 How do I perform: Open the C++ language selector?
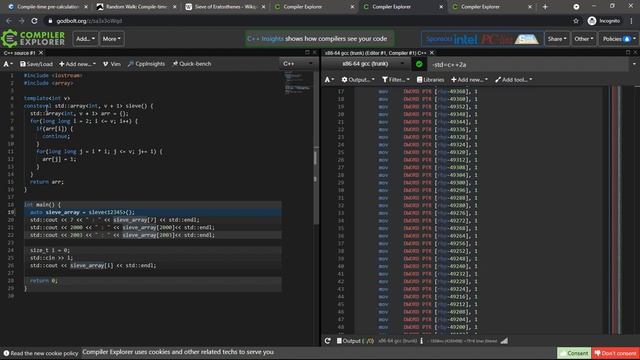coord(298,64)
